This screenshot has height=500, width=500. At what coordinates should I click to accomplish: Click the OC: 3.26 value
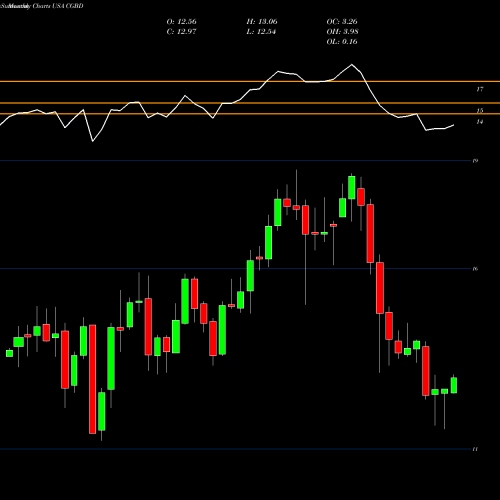(x=342, y=22)
